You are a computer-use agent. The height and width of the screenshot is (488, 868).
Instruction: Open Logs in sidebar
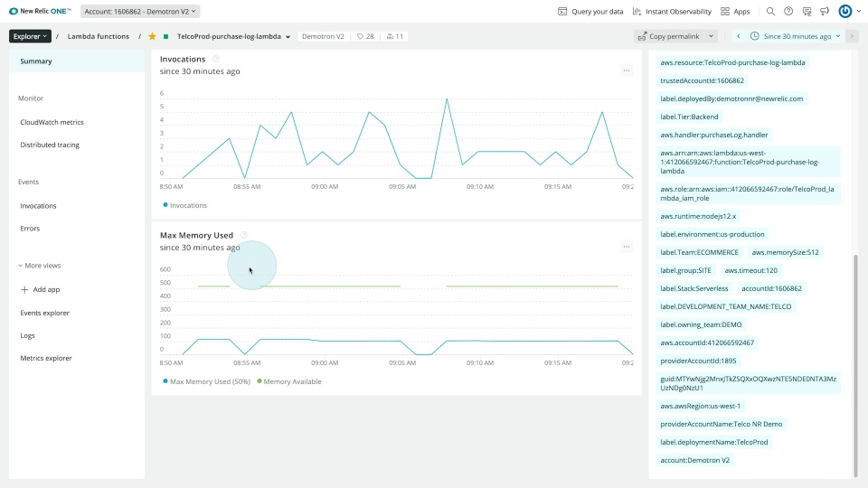(x=27, y=336)
